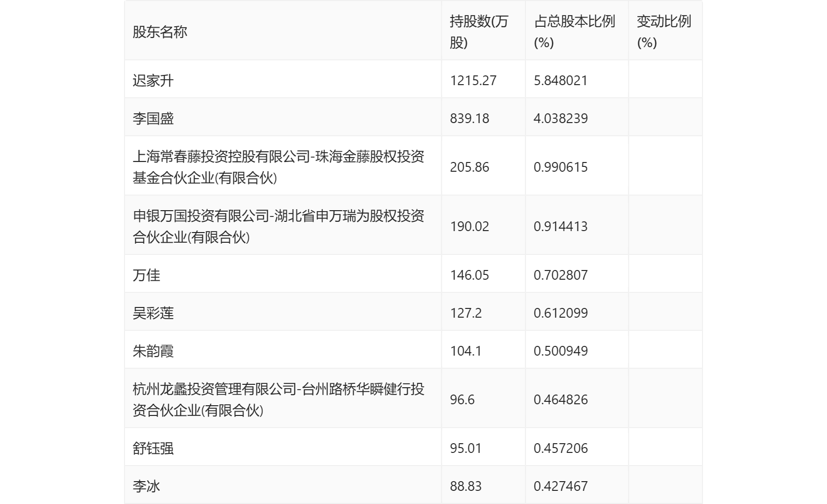Select shareholder name 朱韵霞
827x504 pixels.
(153, 351)
